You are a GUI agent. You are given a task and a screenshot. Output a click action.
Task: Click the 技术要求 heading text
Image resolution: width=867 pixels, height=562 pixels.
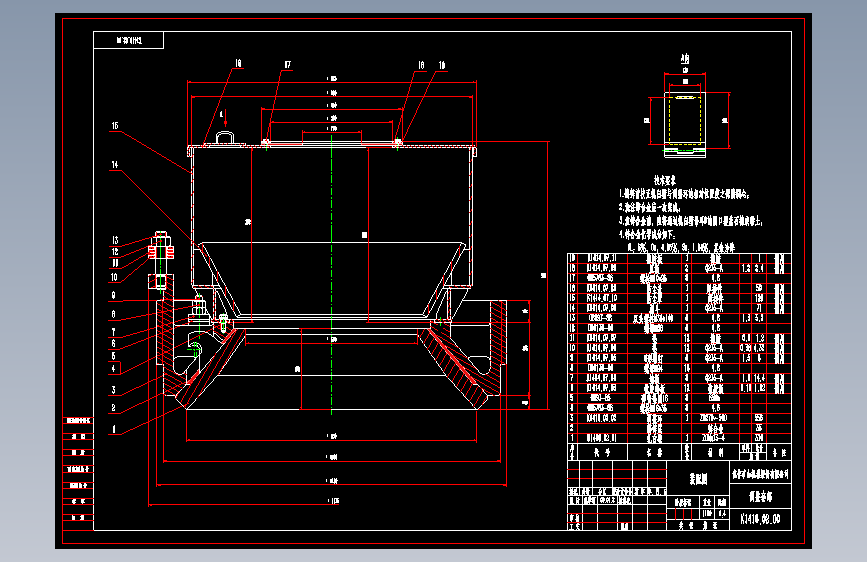click(x=665, y=180)
